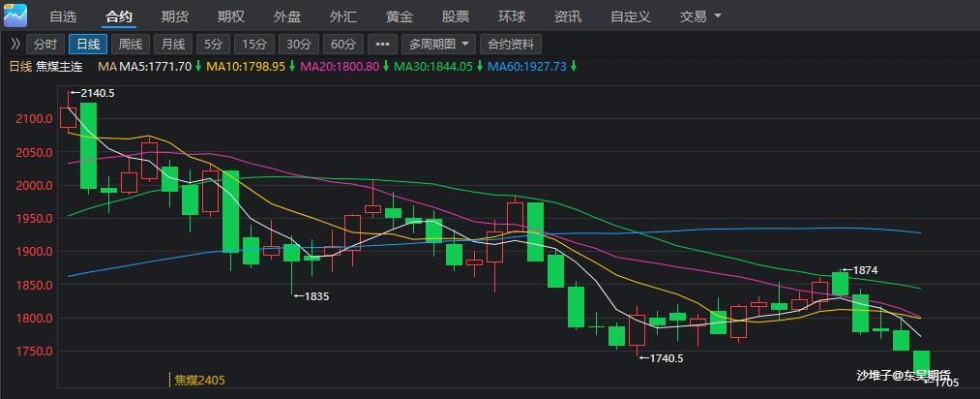The image size is (980, 399).
Task: Click the app logo chart icon
Action: 15,15
